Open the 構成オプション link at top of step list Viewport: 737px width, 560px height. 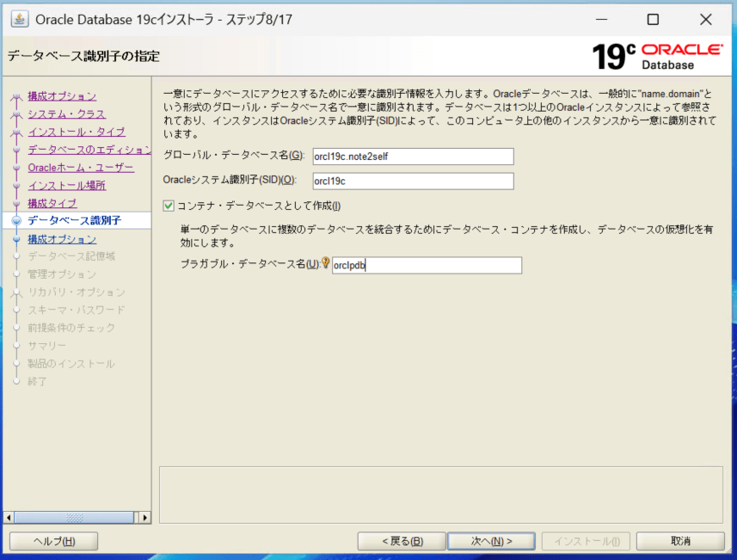pos(62,96)
